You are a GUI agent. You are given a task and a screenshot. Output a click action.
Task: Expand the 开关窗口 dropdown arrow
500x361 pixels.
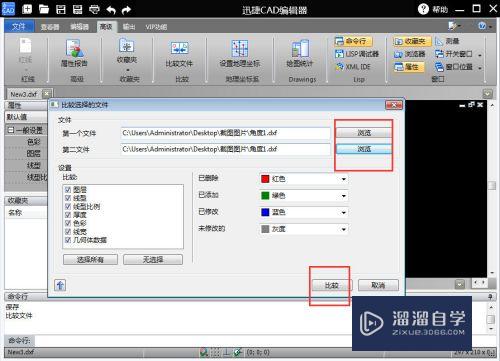coord(480,55)
